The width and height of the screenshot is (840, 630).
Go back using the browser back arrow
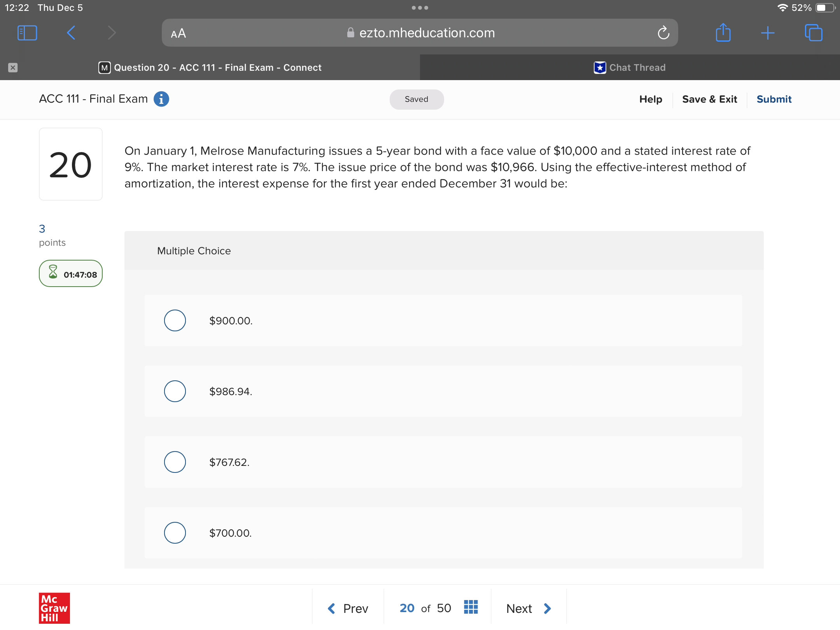tap(71, 33)
